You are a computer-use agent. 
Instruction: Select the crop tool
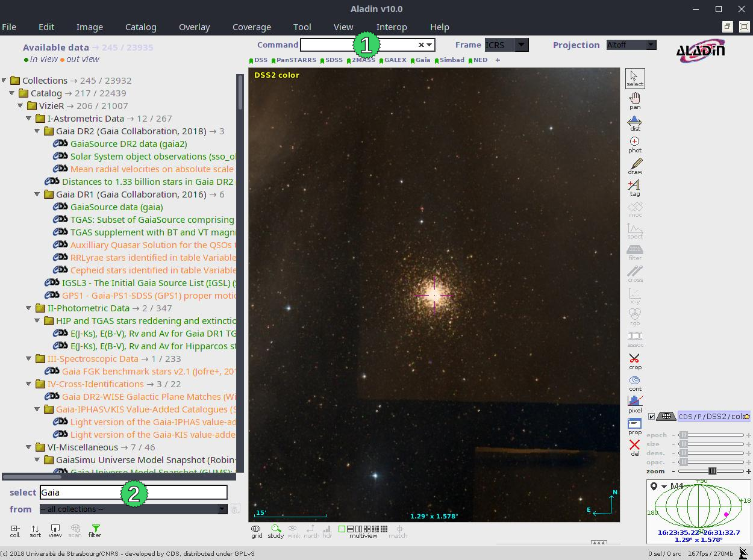pyautogui.click(x=635, y=361)
